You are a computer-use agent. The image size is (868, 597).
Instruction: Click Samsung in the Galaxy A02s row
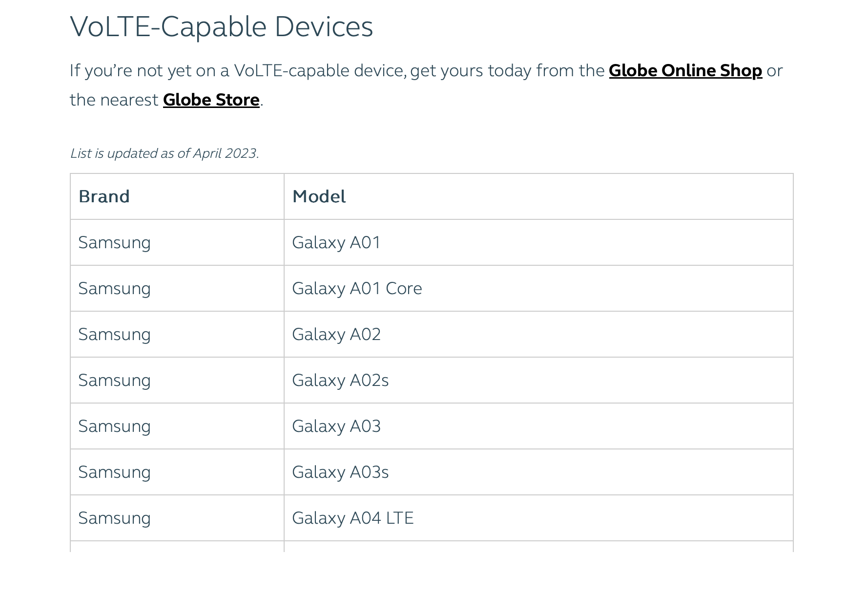pos(114,381)
